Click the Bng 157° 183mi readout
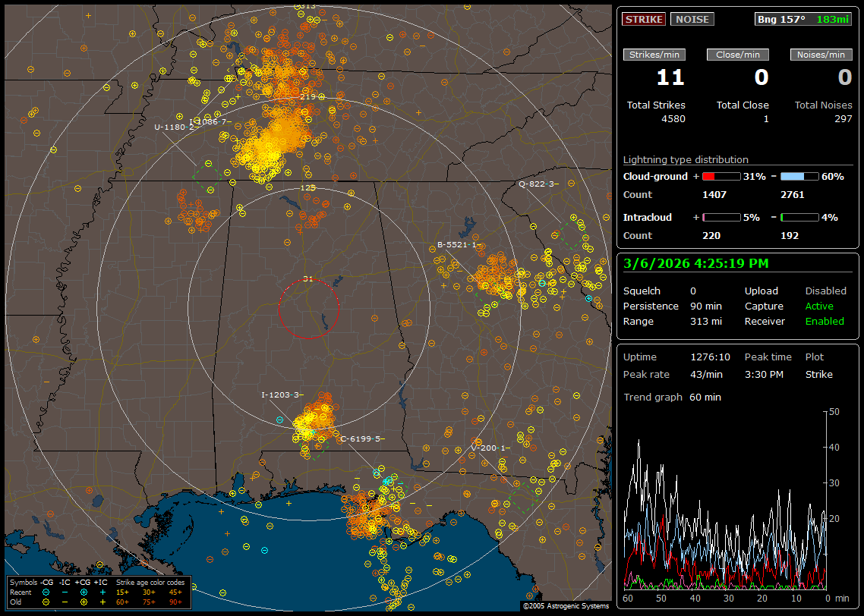 tap(803, 20)
